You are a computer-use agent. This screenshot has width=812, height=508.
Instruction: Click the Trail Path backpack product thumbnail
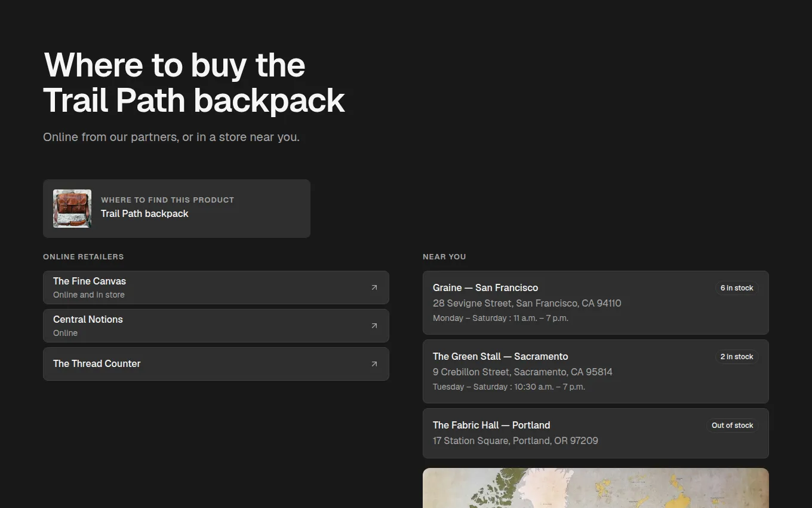72,209
